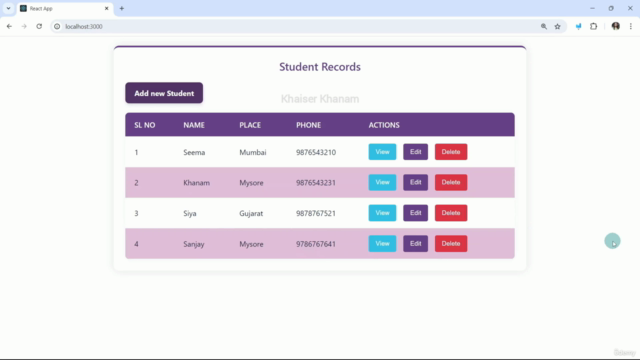Reload the localhost page
The image size is (640, 360).
39,27
